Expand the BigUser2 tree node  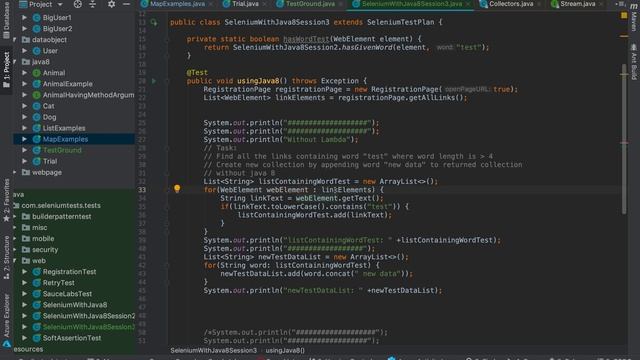pos(24,29)
